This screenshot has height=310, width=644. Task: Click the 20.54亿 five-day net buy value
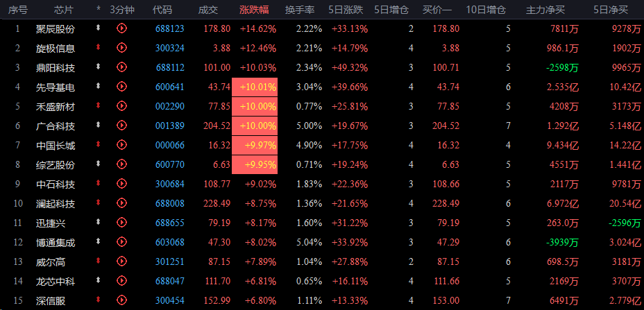coord(625,204)
